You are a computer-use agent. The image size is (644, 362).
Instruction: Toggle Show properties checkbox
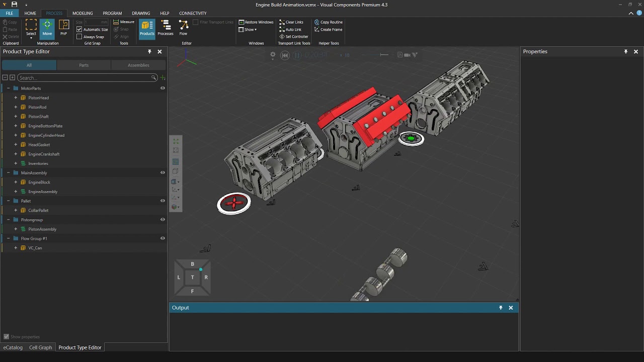tap(7, 337)
